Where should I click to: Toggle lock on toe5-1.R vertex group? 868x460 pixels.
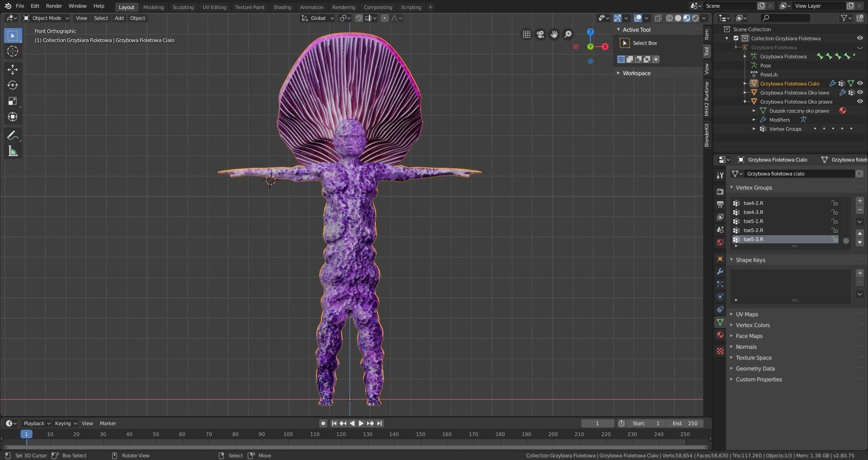(835, 221)
